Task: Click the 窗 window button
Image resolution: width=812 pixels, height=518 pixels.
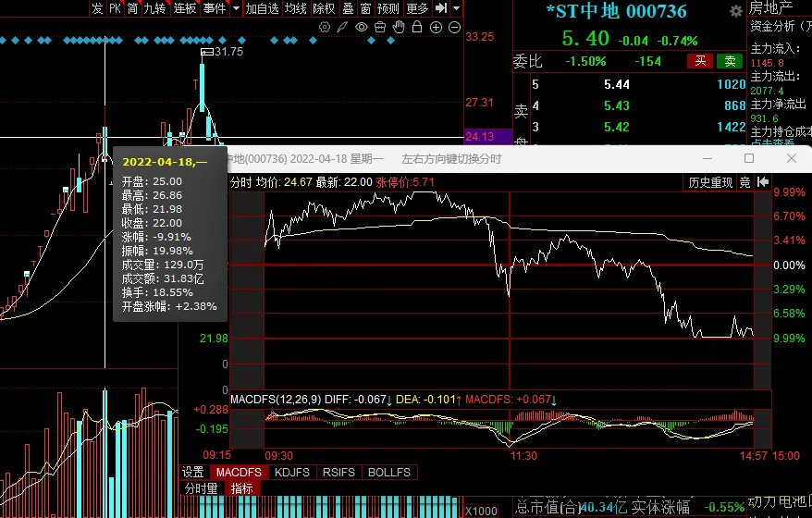Action: point(366,8)
